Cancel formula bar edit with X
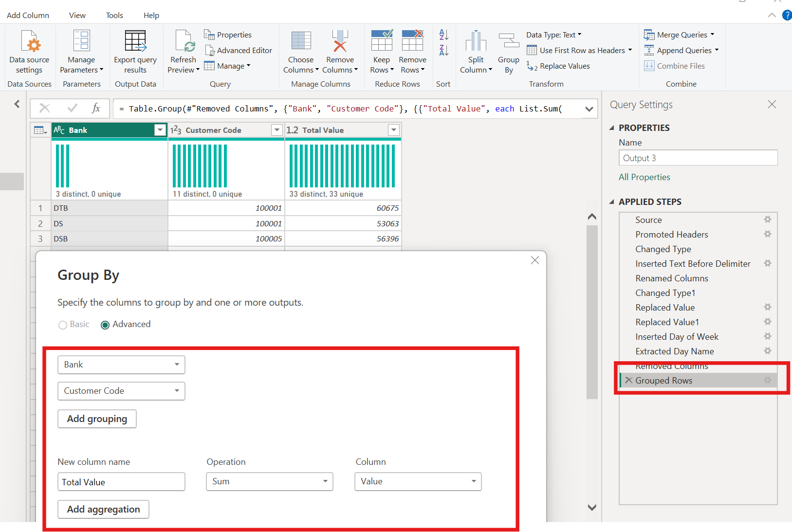This screenshot has width=792, height=532. coord(45,108)
